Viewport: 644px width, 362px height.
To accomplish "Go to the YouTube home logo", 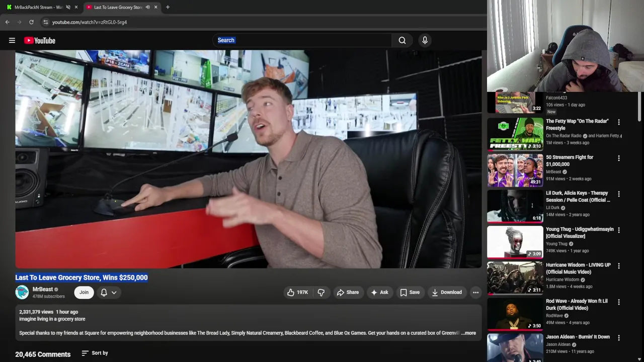I will click(x=40, y=40).
